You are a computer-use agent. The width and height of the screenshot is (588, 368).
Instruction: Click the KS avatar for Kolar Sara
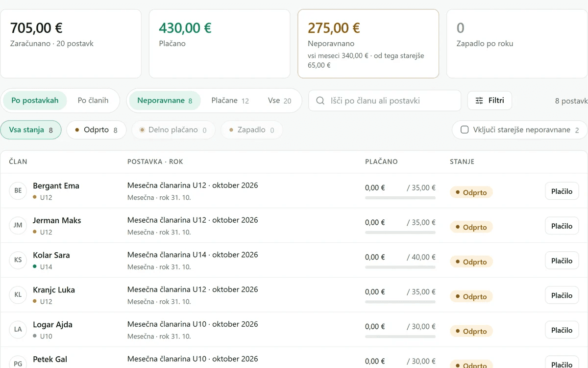coord(18,260)
